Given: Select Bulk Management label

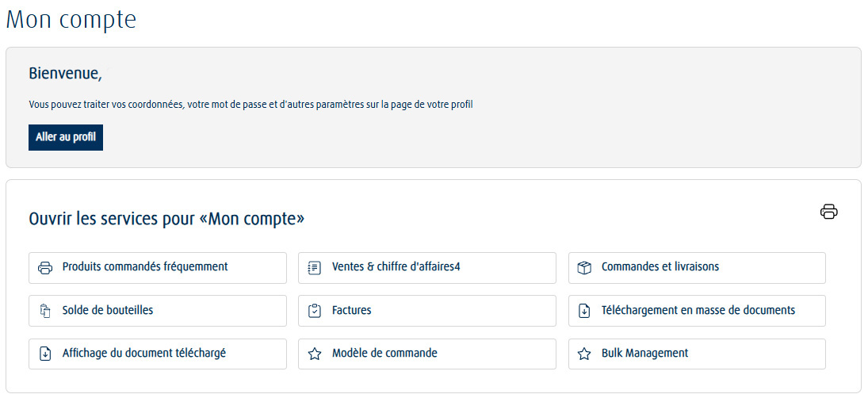Looking at the screenshot, I should tap(645, 353).
